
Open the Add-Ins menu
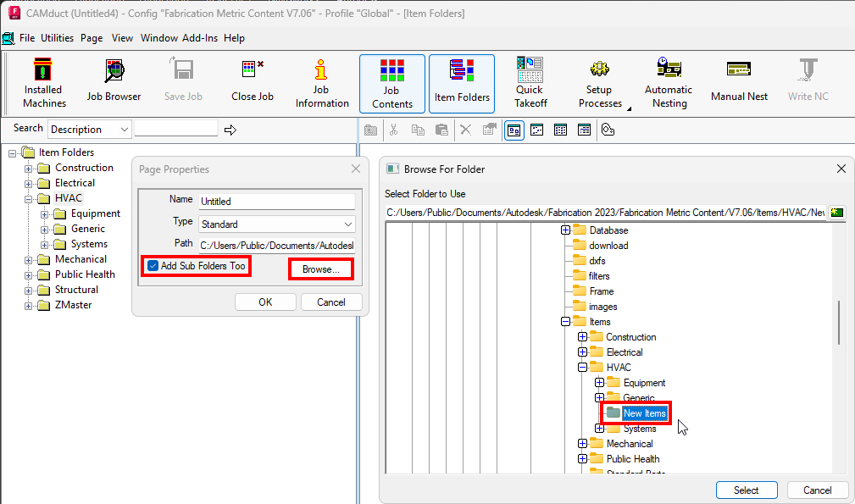tap(200, 37)
